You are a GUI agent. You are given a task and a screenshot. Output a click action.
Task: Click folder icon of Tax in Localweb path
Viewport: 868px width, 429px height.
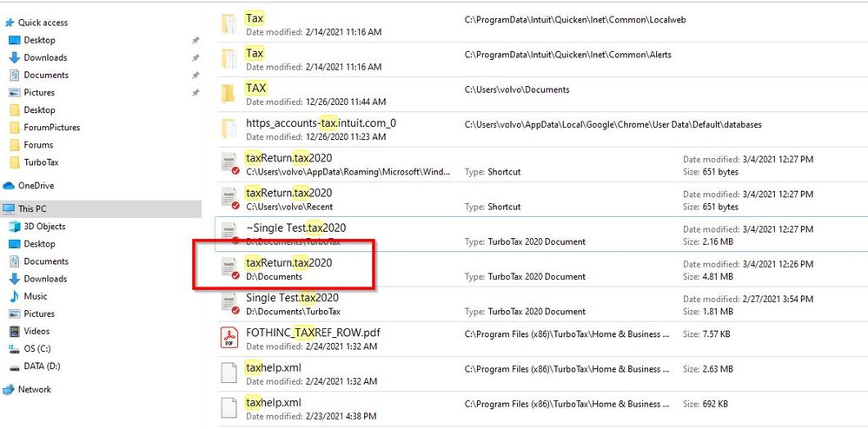click(x=228, y=23)
